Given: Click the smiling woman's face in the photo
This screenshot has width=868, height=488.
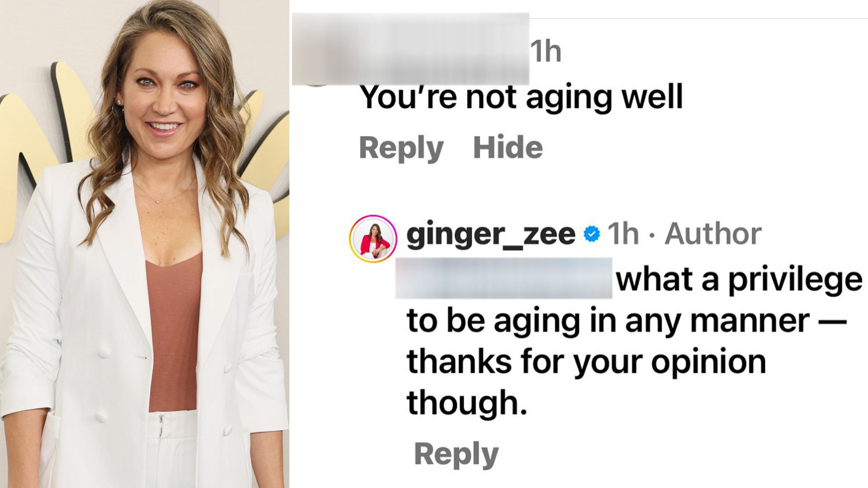Looking at the screenshot, I should click(x=164, y=100).
